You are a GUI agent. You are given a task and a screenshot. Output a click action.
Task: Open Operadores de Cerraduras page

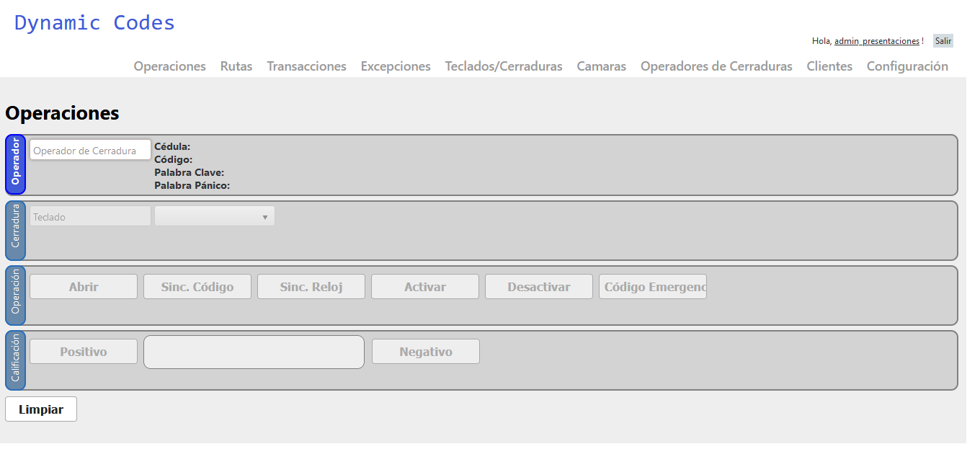click(x=716, y=66)
